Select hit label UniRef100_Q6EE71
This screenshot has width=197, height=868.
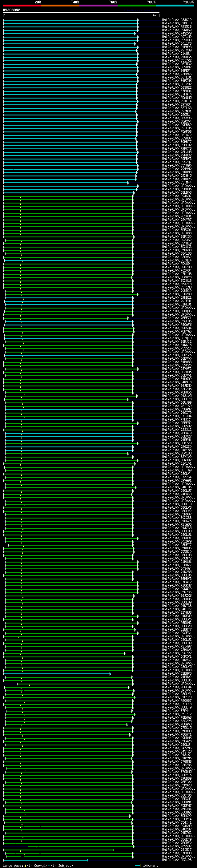(x=177, y=318)
